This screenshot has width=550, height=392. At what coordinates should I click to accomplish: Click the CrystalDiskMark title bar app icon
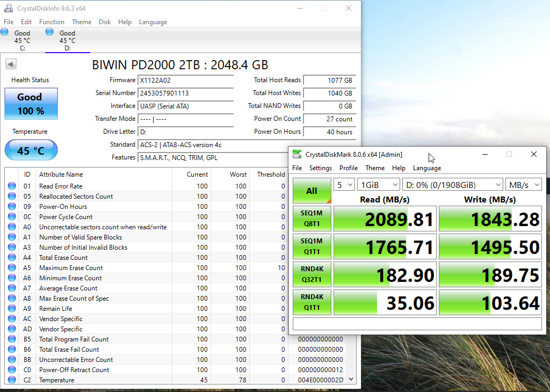coord(297,155)
